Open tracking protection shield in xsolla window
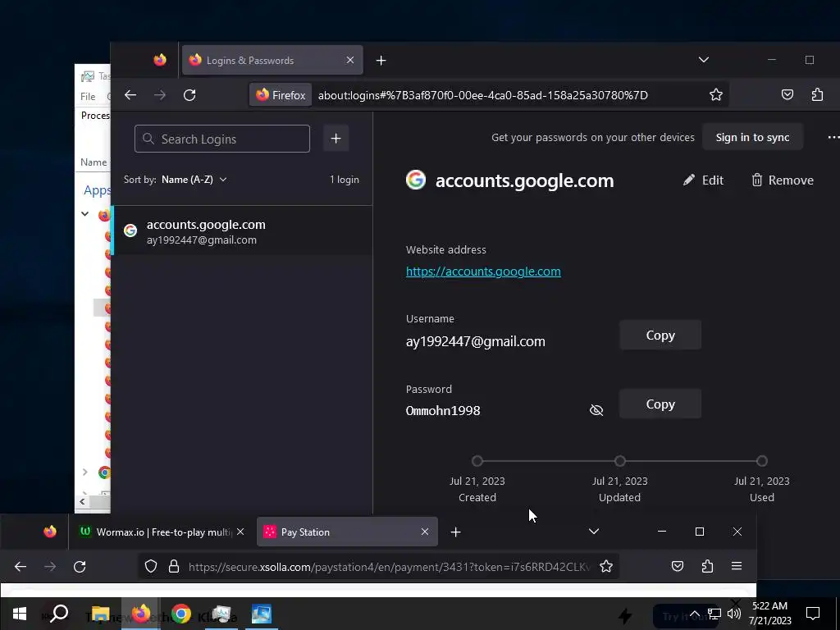 [x=151, y=567]
